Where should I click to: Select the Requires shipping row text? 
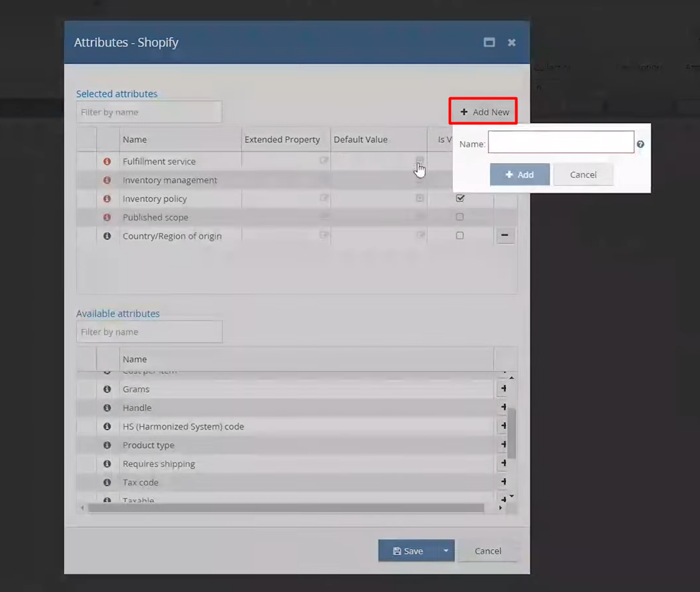(x=158, y=464)
